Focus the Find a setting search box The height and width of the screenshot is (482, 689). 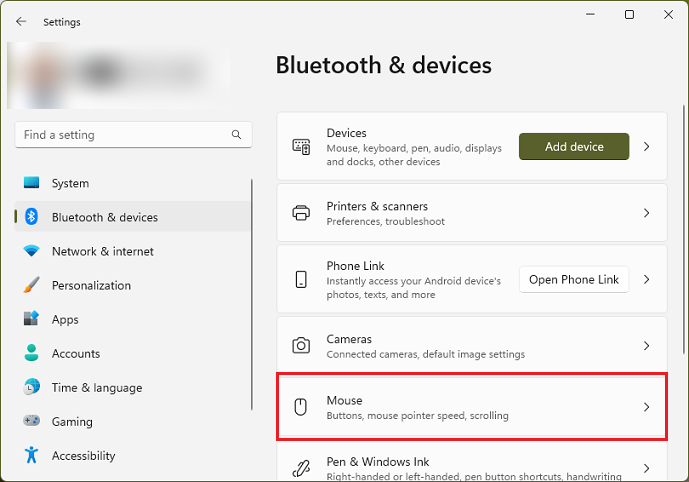(x=134, y=134)
